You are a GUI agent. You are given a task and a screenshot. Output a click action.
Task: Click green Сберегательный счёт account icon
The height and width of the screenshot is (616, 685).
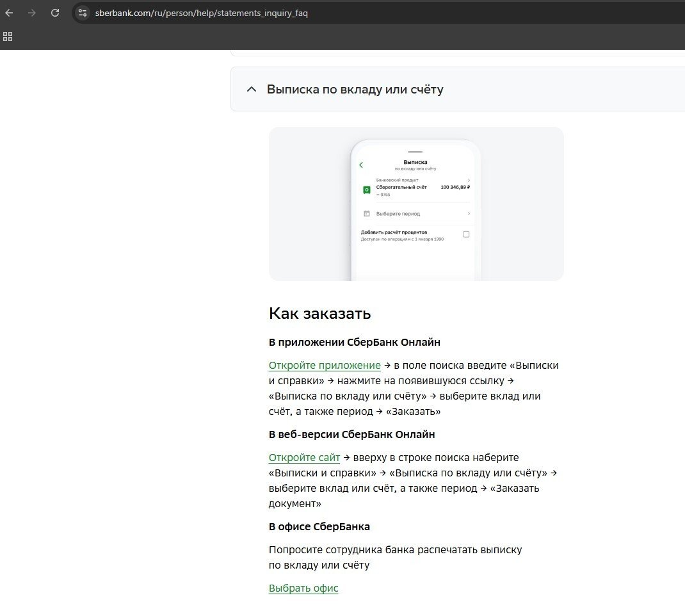(x=367, y=190)
